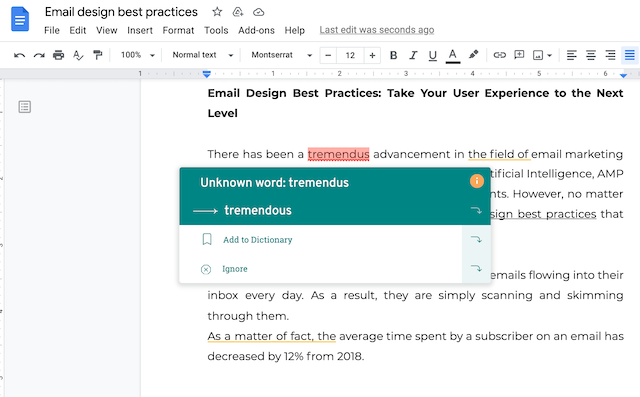
Task: Click the font size field showing 12
Action: [350, 55]
